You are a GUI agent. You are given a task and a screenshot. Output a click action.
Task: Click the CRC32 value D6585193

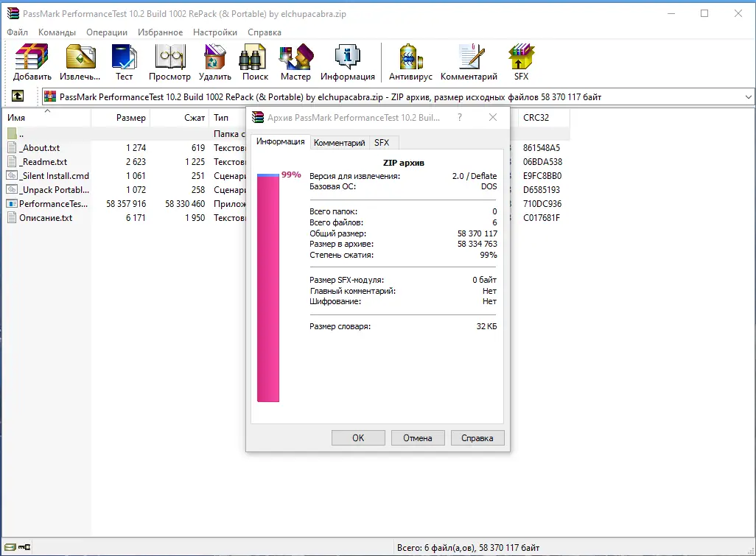[x=542, y=190]
